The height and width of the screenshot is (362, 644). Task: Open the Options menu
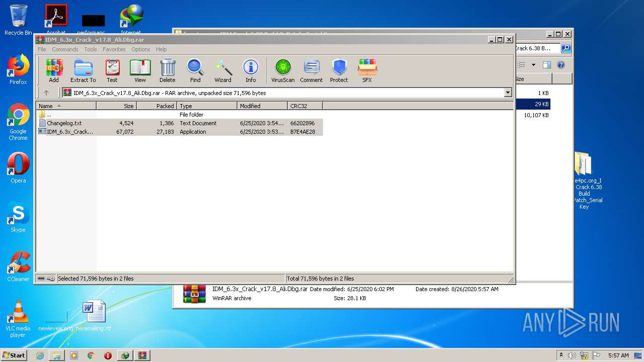tap(141, 49)
